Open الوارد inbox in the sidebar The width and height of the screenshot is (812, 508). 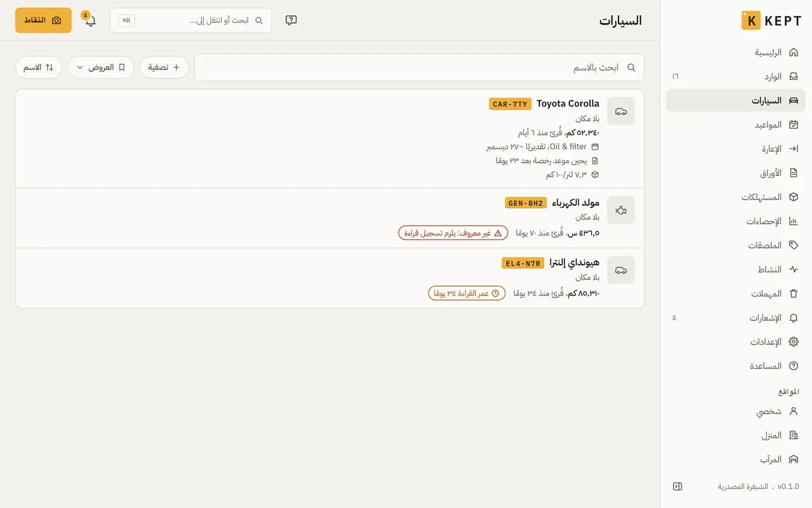coord(736,76)
